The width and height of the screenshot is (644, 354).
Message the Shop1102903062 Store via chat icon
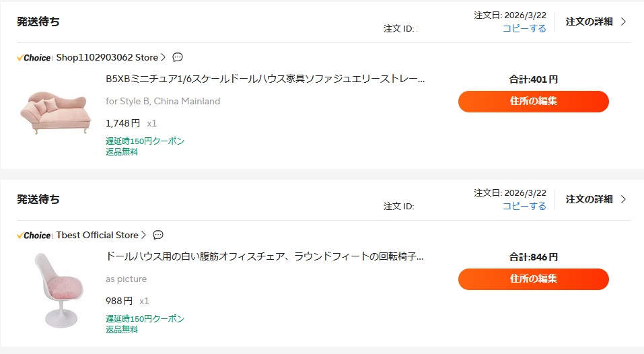tap(178, 57)
